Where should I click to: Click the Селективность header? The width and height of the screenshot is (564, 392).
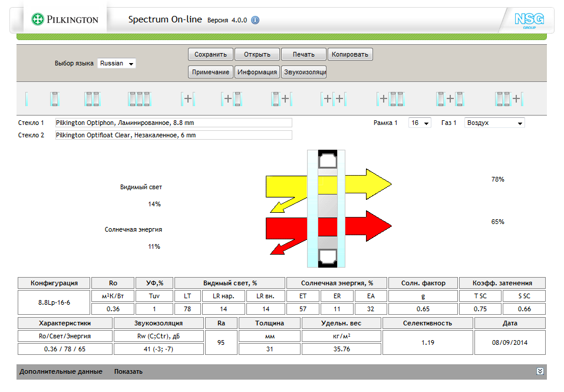[x=428, y=323]
